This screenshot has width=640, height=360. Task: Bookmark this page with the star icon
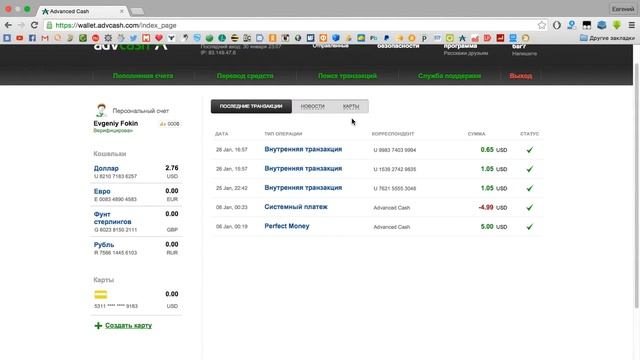pos(542,25)
